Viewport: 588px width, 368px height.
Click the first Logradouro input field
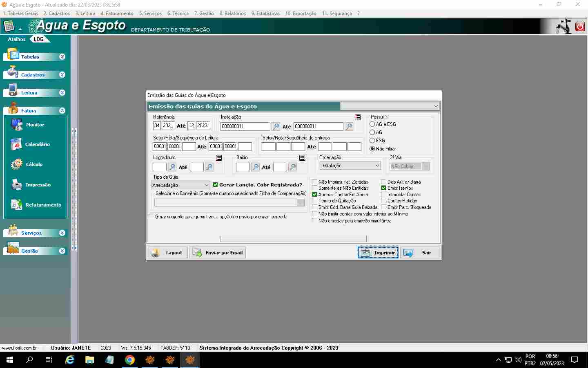[159, 167]
